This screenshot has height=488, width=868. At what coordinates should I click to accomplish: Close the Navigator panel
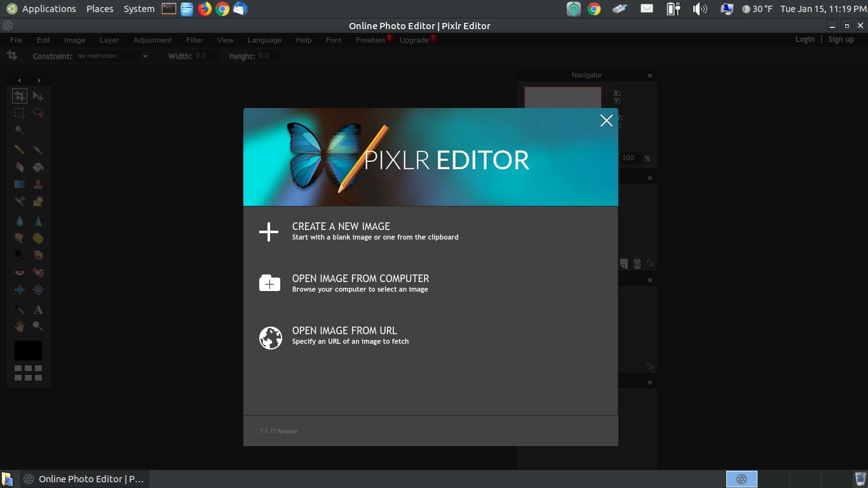(649, 75)
